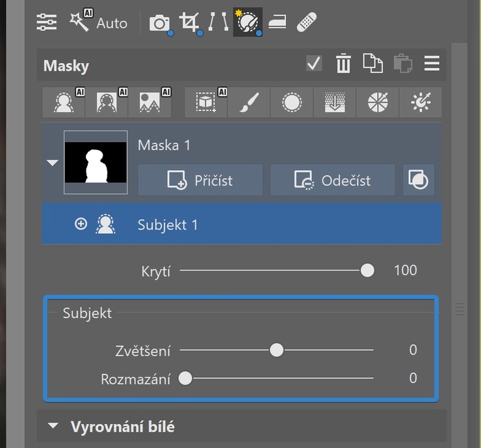
Task: Toggle add mode icon on Subjekt 1
Action: 81,224
